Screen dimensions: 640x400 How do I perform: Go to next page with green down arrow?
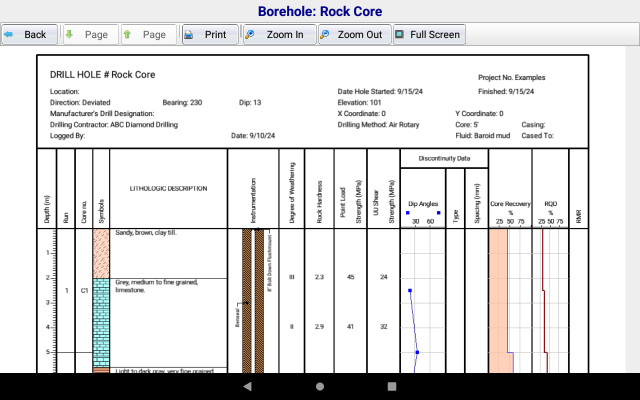[x=89, y=34]
